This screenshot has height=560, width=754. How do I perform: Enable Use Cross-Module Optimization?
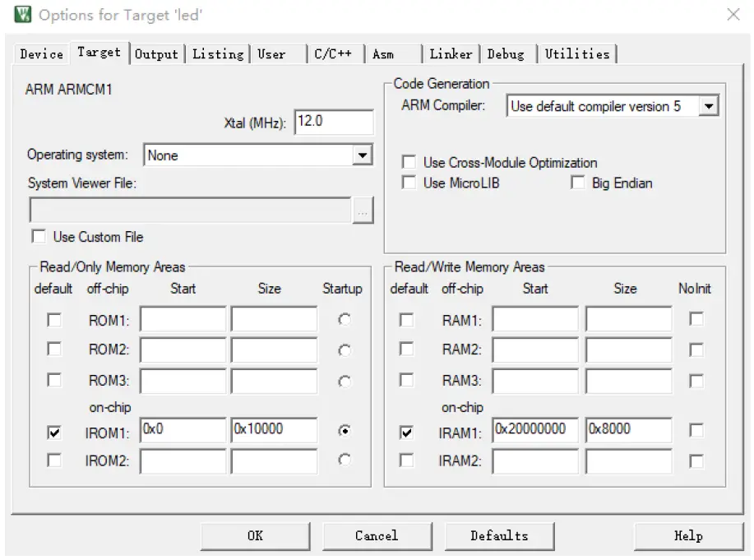tap(409, 162)
